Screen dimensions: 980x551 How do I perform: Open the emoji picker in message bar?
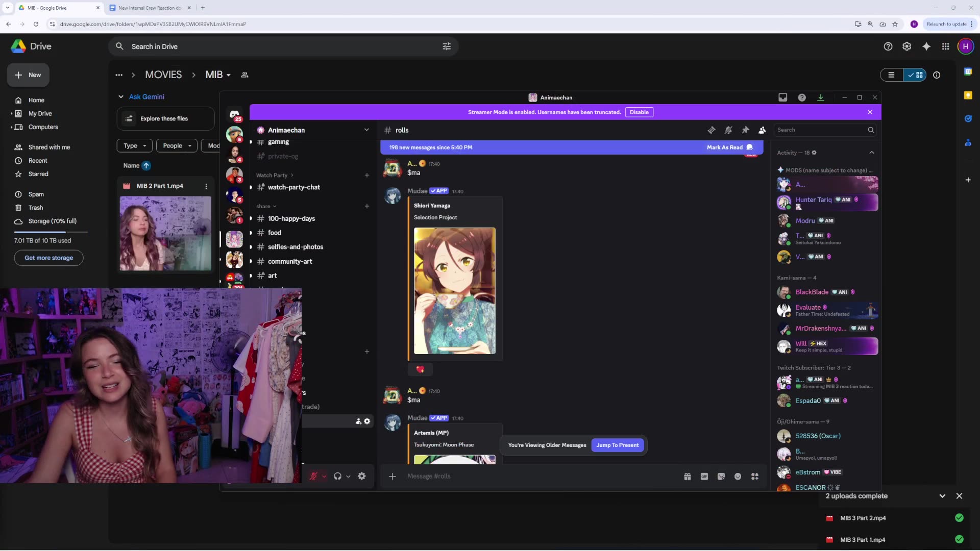click(x=738, y=477)
